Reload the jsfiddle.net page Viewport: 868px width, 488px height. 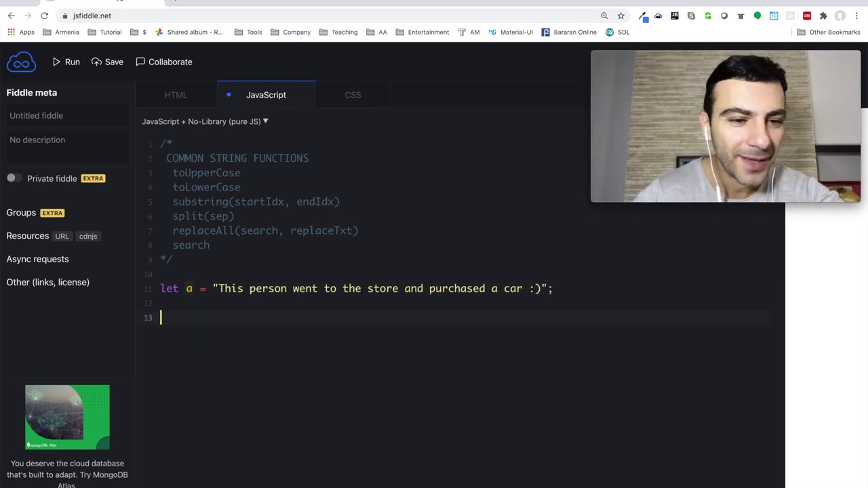tap(45, 16)
